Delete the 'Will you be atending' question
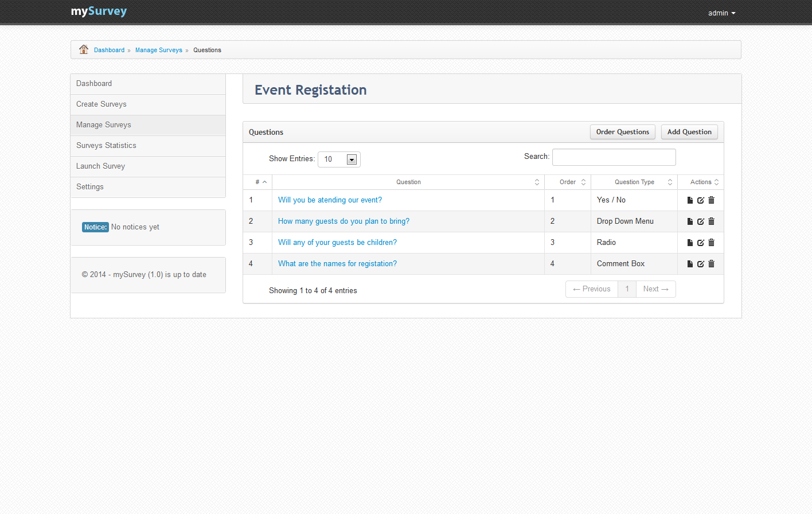Screen dimensions: 812x514 click(x=711, y=200)
